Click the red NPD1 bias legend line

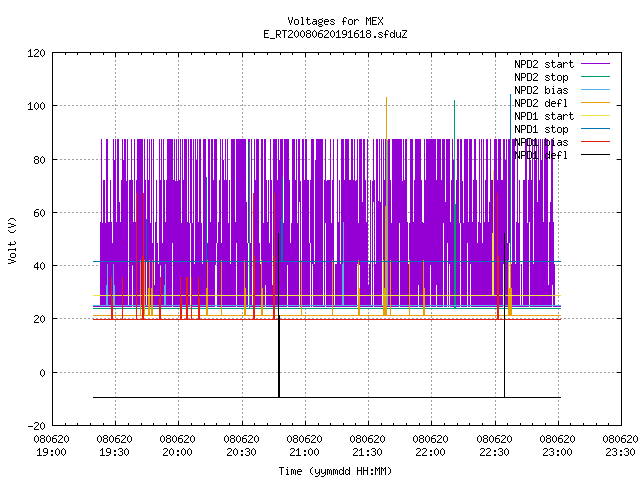(x=595, y=142)
